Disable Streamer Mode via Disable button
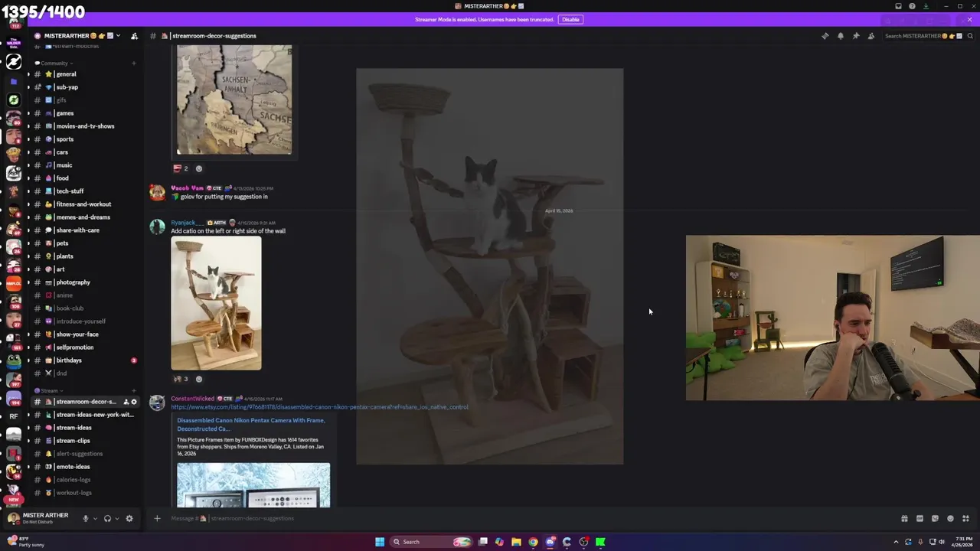The image size is (980, 551). [570, 19]
